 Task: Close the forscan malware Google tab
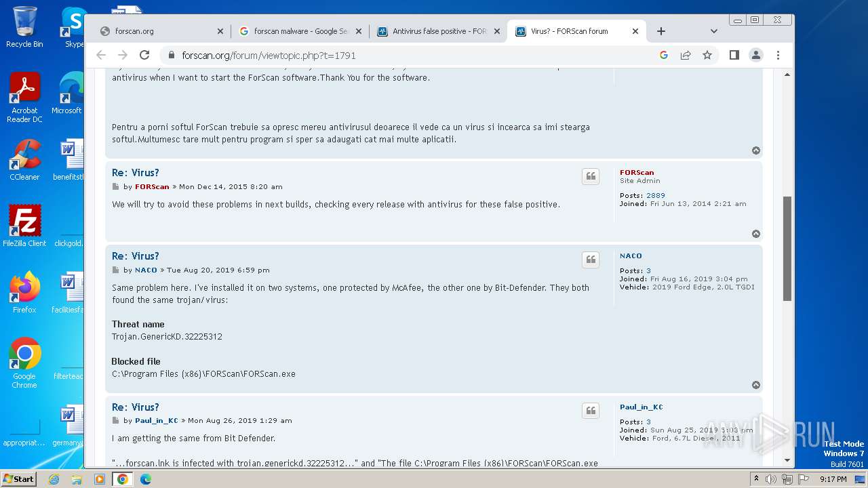[359, 31]
